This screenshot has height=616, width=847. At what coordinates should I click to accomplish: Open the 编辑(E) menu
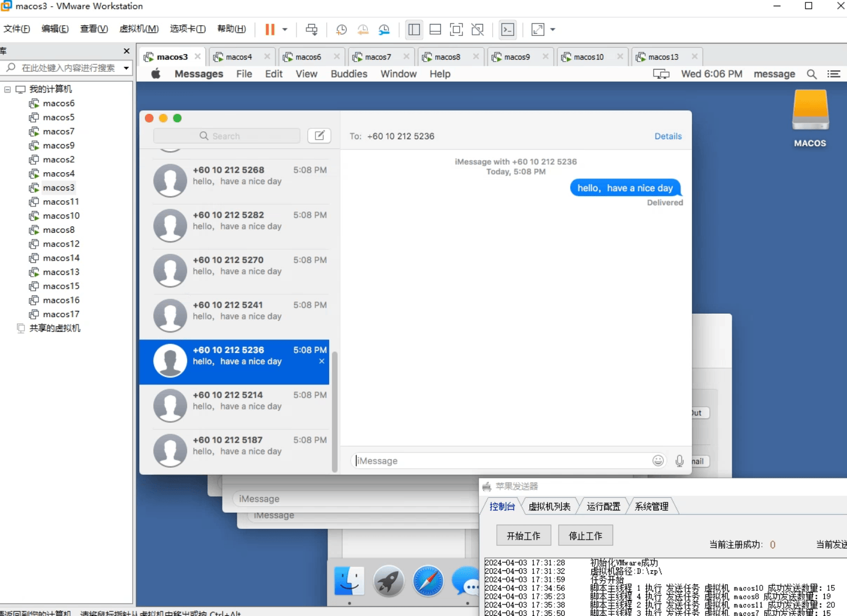click(55, 29)
